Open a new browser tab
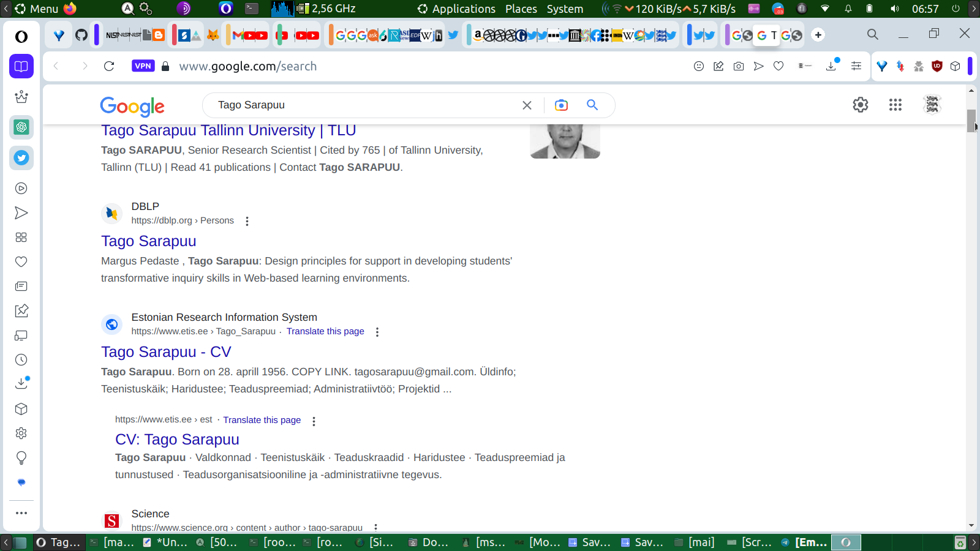Image resolution: width=980 pixels, height=551 pixels. [818, 35]
